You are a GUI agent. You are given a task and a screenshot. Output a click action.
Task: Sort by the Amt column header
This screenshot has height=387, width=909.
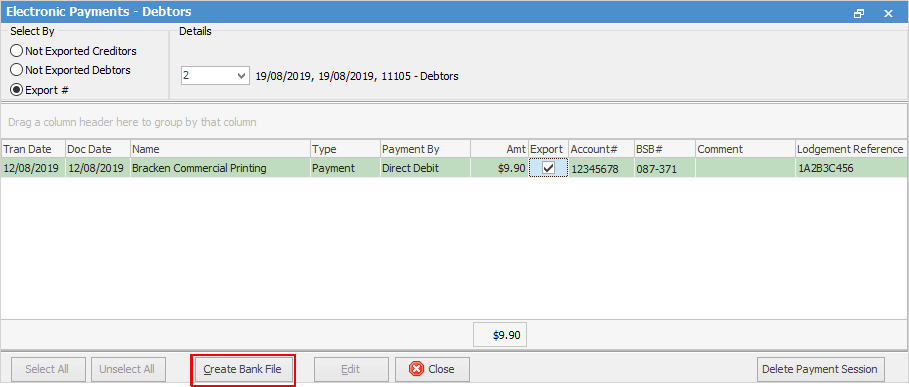[x=499, y=149]
